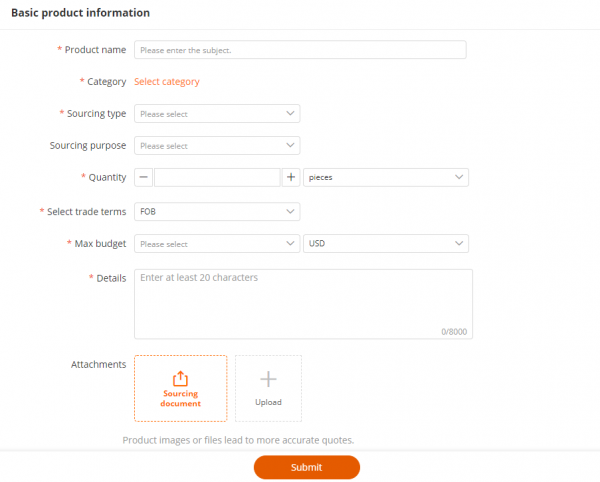Select the USD currency dropdown

[x=384, y=244]
